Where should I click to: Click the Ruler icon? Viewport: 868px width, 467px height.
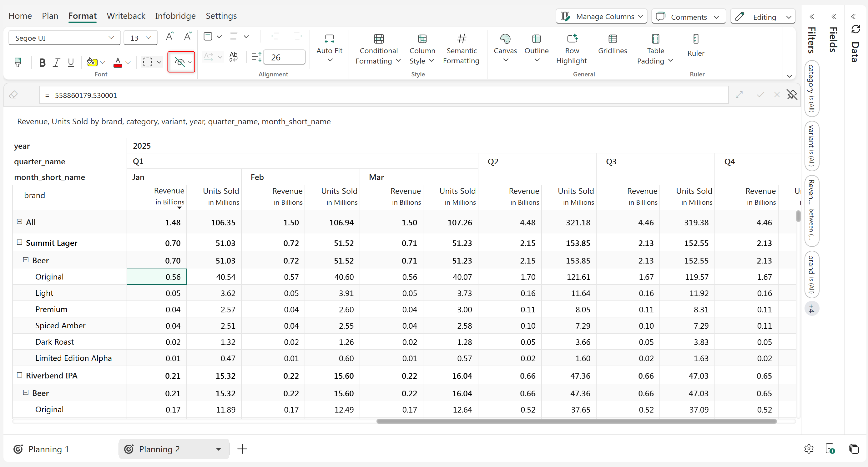point(695,39)
